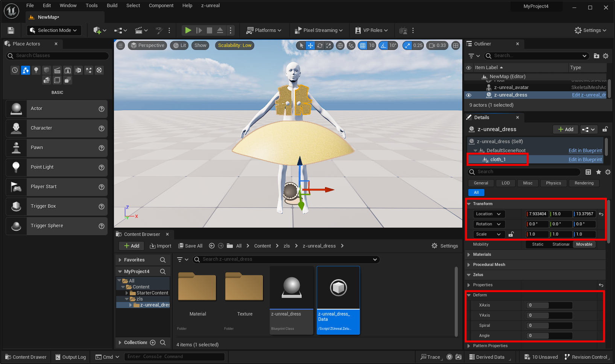Toggle surface snapping icon in viewport
The image size is (615, 364).
coord(351,45)
